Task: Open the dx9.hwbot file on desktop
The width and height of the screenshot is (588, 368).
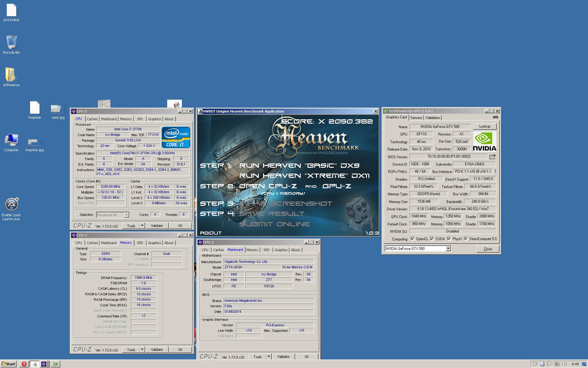Action: click(x=11, y=13)
